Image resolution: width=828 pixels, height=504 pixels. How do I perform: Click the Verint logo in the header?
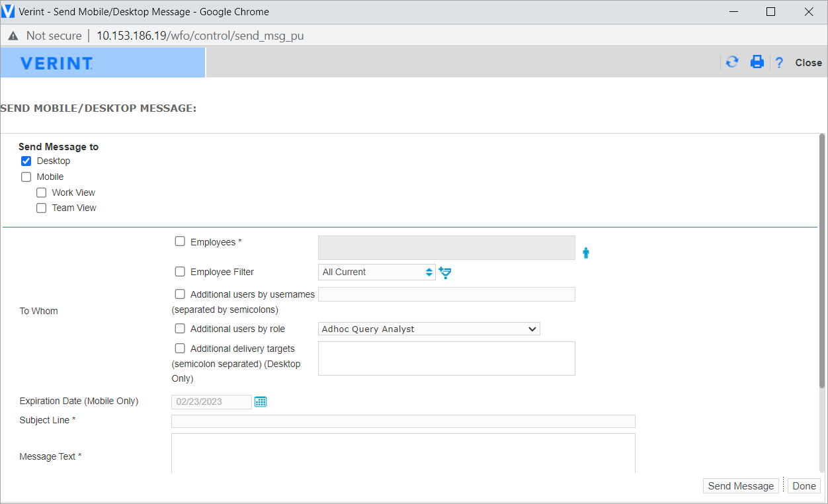tap(56, 63)
